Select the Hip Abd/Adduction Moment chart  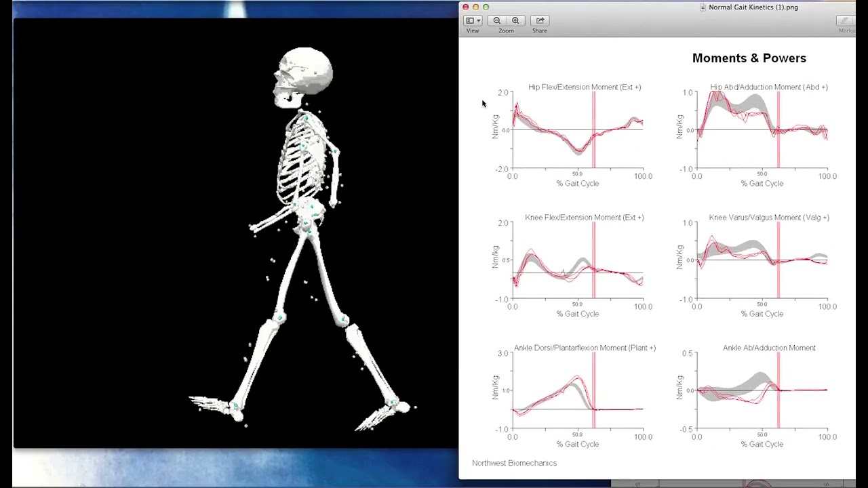tap(762, 130)
